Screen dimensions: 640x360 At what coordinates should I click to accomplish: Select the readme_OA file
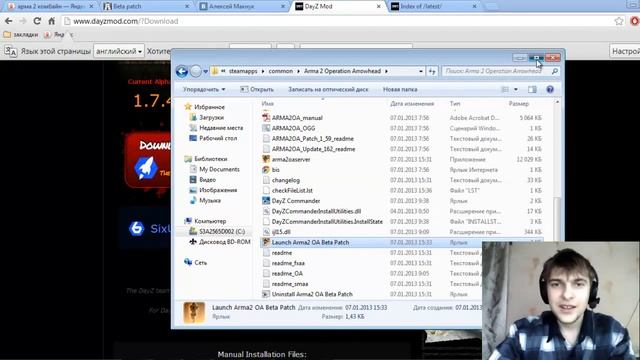(287, 273)
